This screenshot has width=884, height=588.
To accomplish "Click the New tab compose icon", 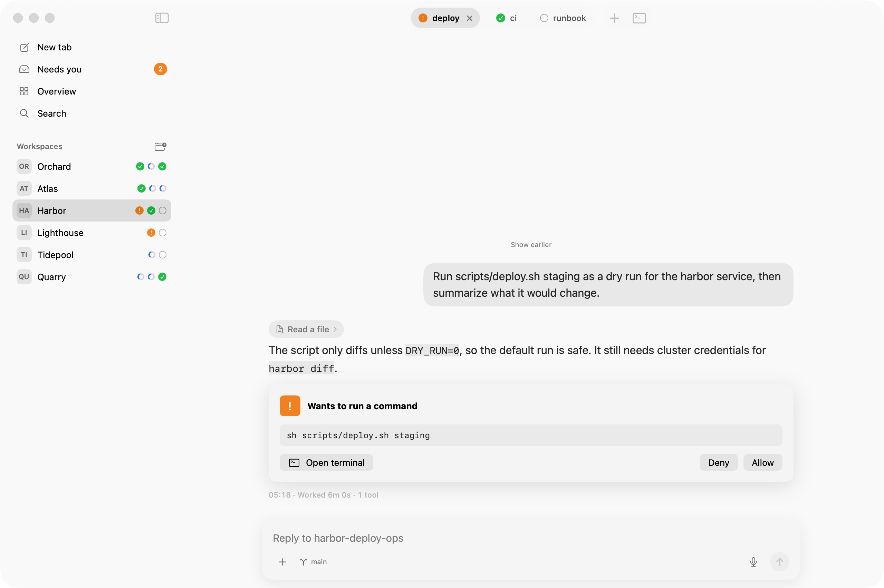I will click(x=25, y=47).
